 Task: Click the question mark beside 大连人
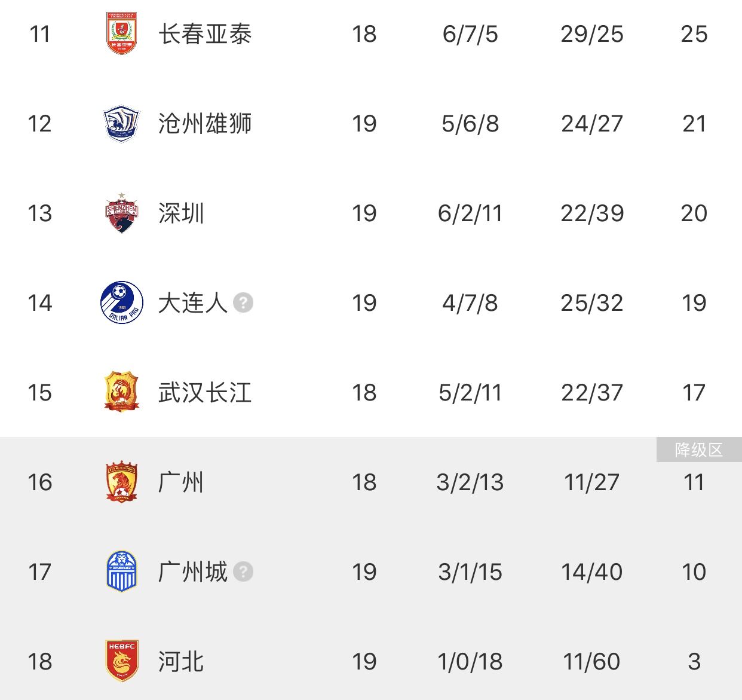[243, 303]
